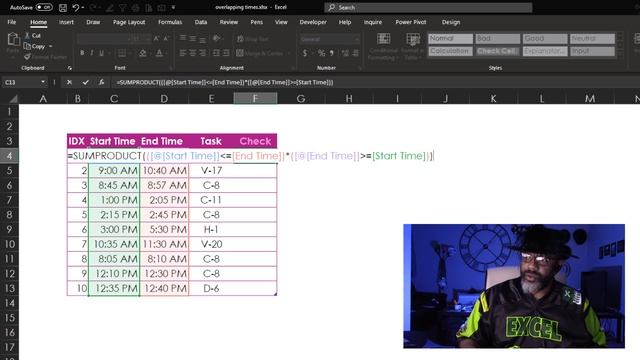Switch to the table Design tab
The width and height of the screenshot is (640, 360).
451,22
